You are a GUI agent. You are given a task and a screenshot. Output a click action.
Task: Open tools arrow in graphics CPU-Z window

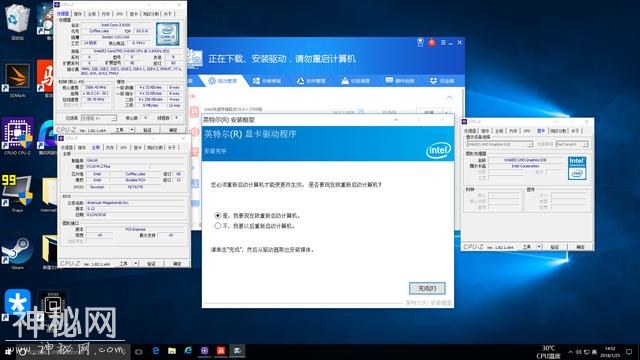[539, 247]
